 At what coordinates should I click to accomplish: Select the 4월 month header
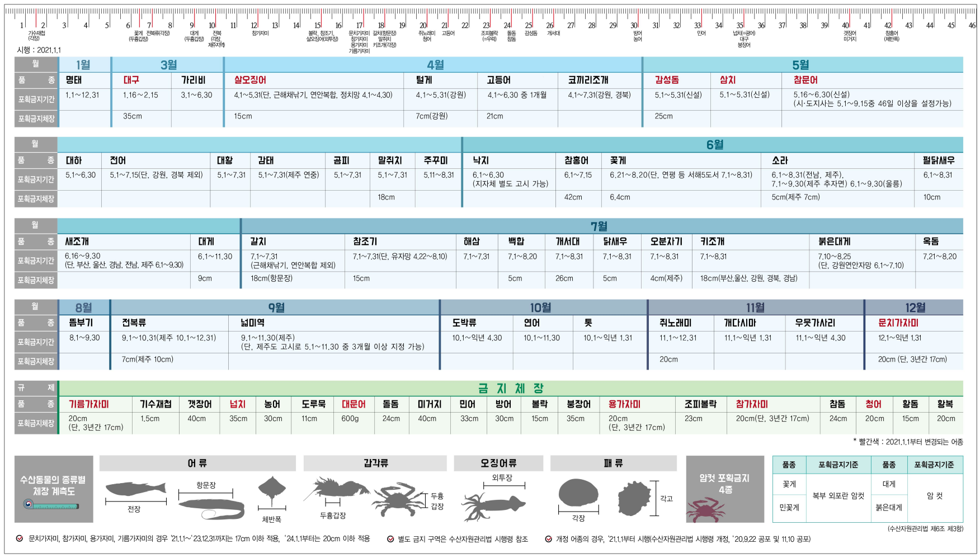pyautogui.click(x=435, y=65)
